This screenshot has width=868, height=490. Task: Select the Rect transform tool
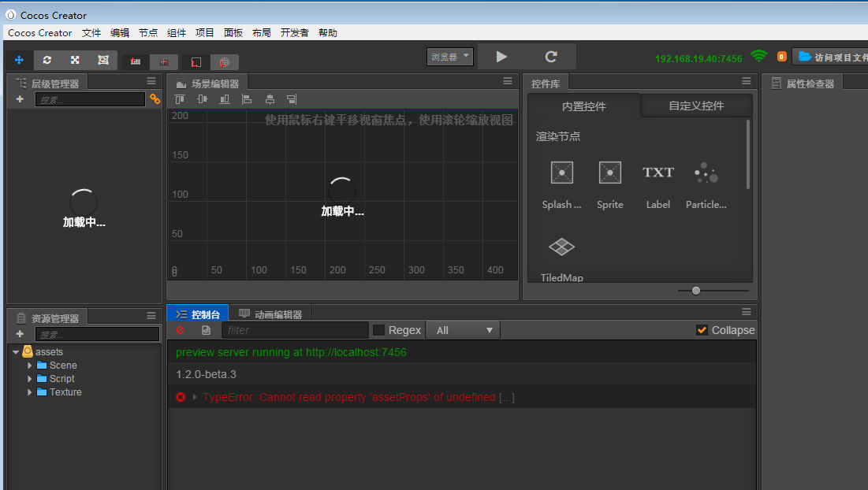pos(103,61)
